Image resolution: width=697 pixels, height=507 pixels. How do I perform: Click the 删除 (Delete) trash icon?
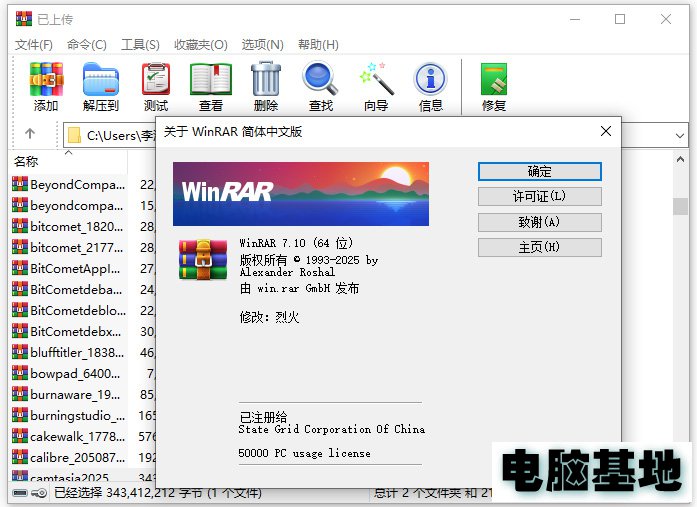(x=266, y=80)
